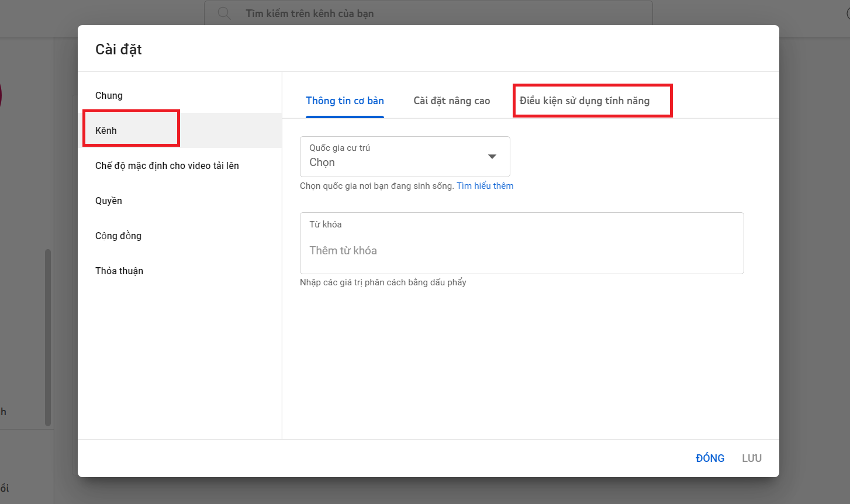Open the Chung settings section
Viewport: 850px width, 504px height.
pyautogui.click(x=179, y=95)
